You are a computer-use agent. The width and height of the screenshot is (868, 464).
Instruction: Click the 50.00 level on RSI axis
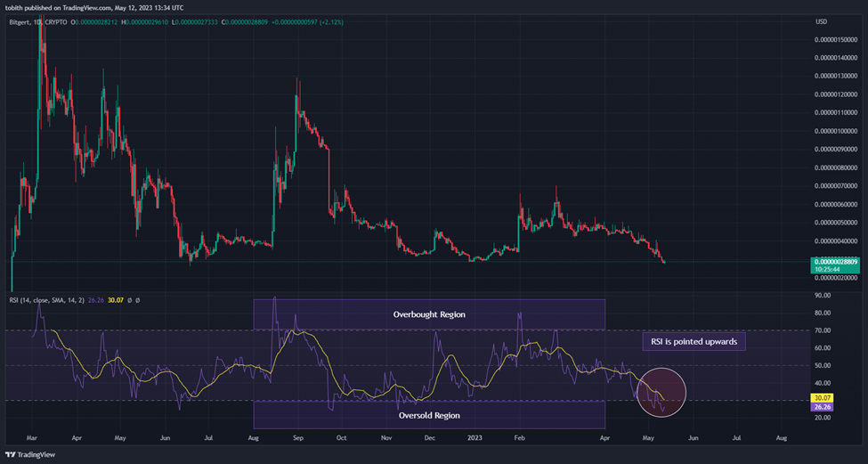pos(823,365)
